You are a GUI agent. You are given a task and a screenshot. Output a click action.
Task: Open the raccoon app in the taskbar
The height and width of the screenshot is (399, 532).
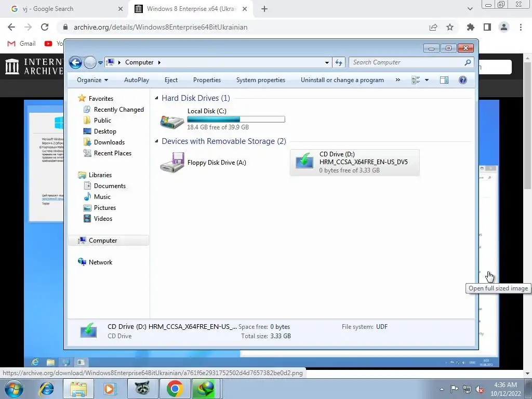(142, 389)
